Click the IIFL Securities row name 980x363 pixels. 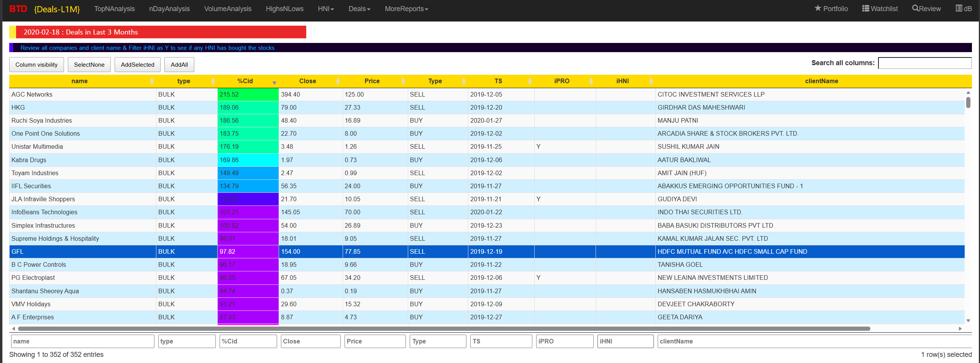pos(31,186)
